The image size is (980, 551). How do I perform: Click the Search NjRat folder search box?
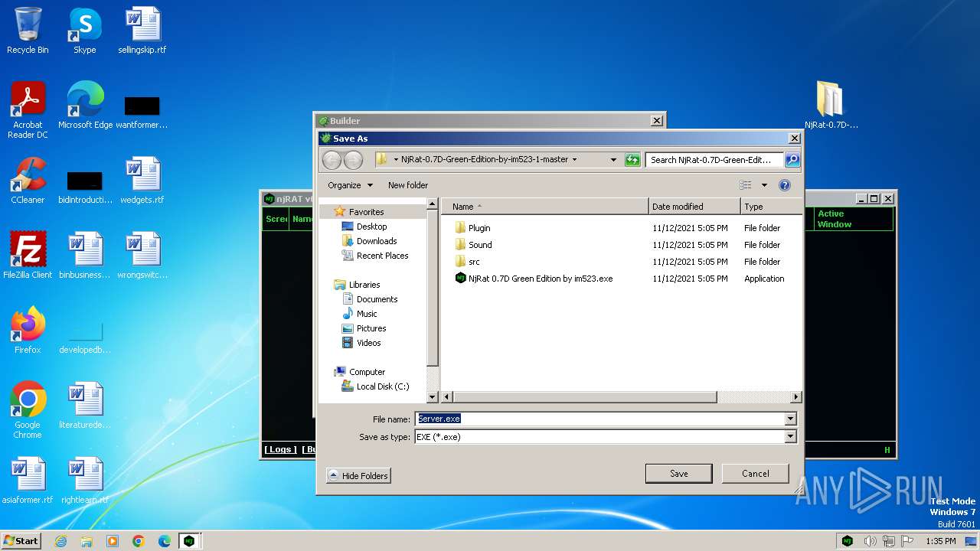pos(714,160)
